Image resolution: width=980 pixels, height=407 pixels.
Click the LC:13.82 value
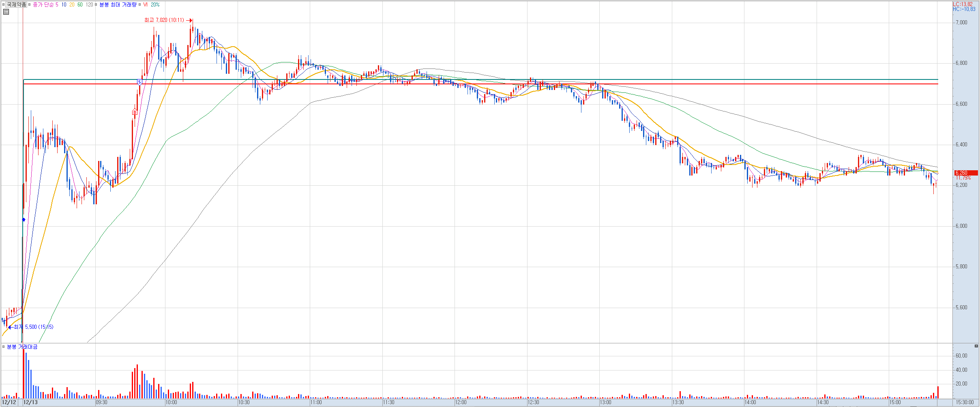963,4
